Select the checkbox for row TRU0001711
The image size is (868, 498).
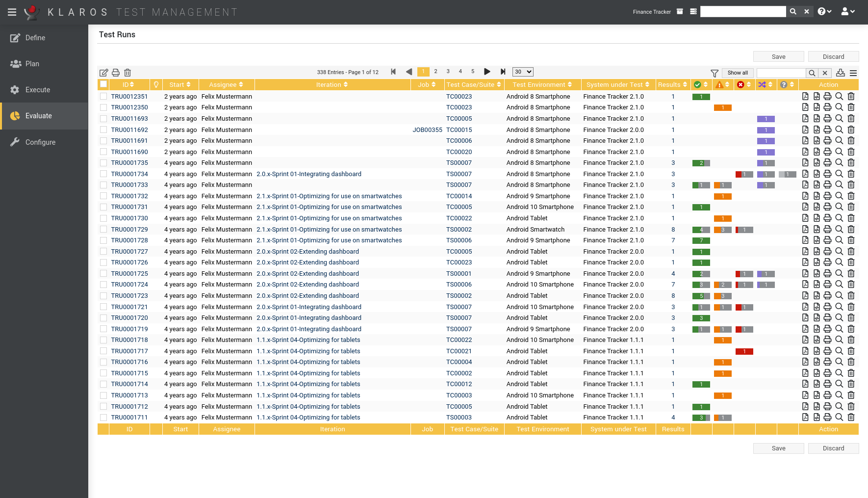[103, 418]
